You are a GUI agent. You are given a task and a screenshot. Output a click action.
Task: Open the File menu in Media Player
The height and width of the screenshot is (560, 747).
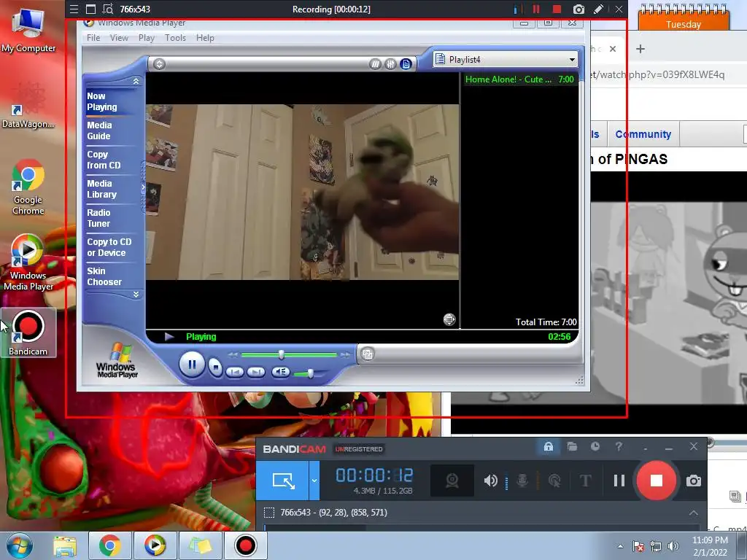[x=93, y=38]
